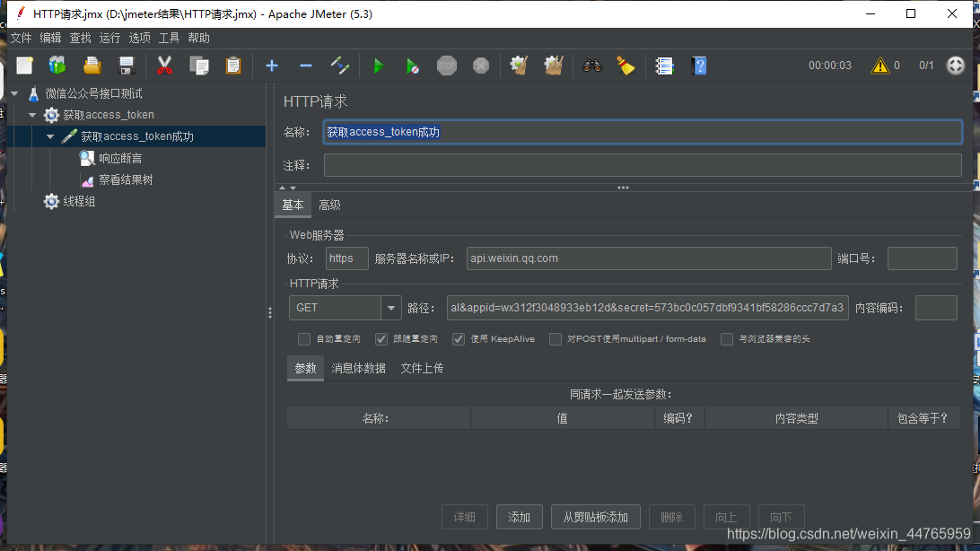Screen dimensions: 980x551
Task: Open the GET method dropdown
Action: coord(390,308)
